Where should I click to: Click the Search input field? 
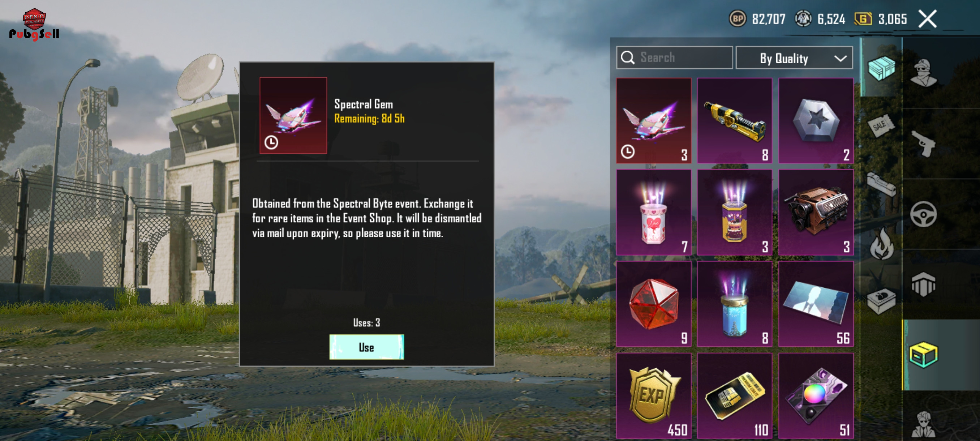point(674,57)
